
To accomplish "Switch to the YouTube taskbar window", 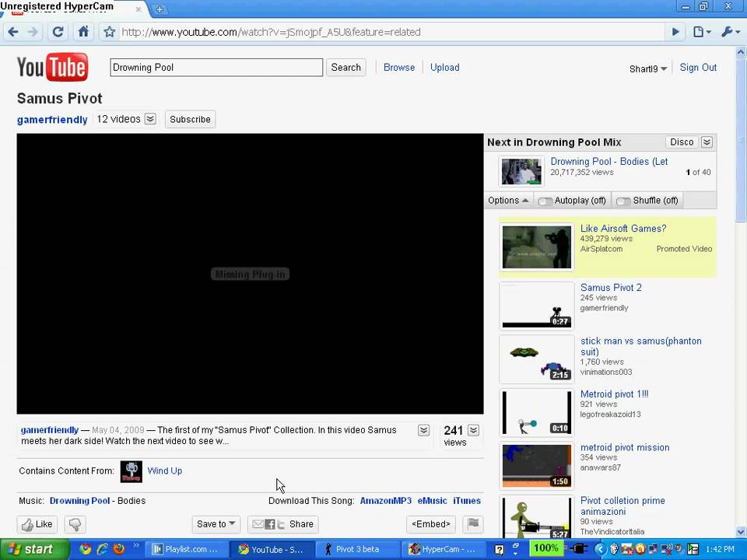I will 271,549.
